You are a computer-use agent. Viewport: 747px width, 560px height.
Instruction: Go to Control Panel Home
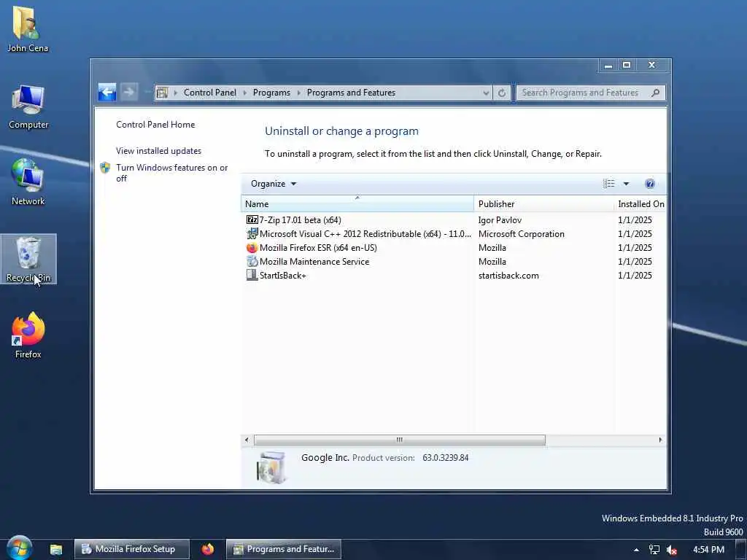[x=155, y=124]
